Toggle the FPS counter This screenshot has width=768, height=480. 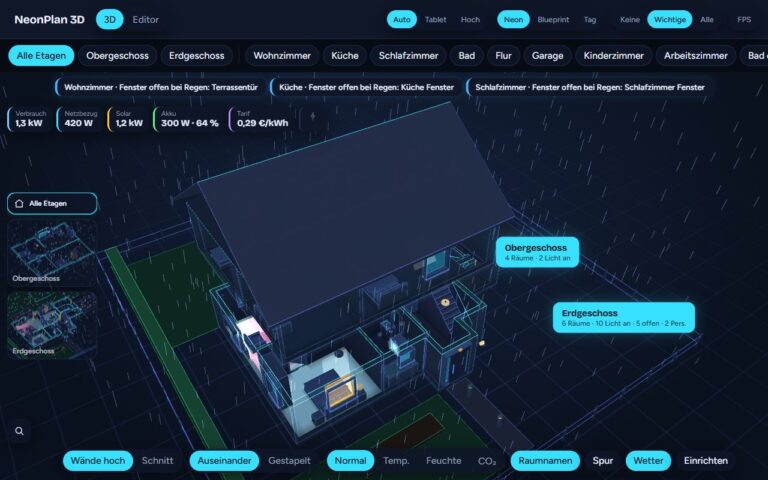pyautogui.click(x=744, y=20)
